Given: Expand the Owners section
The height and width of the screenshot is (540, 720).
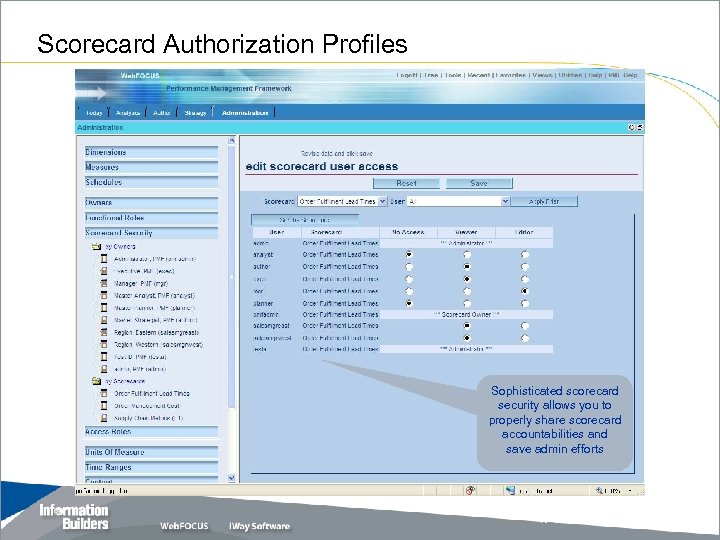Looking at the screenshot, I should click(x=152, y=202).
